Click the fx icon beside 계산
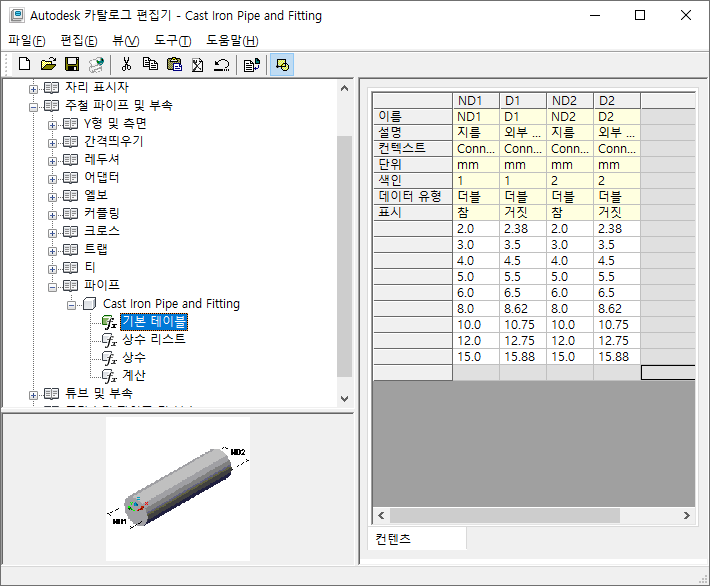710x586 pixels. 109,376
